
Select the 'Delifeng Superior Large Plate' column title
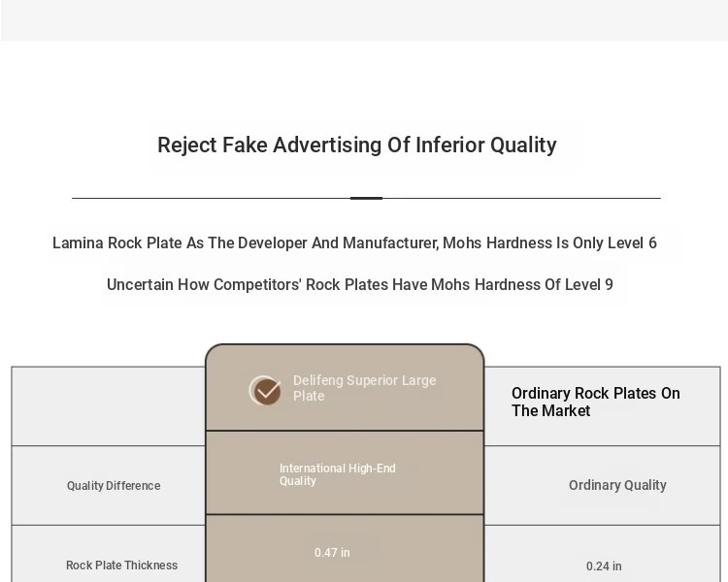point(364,388)
